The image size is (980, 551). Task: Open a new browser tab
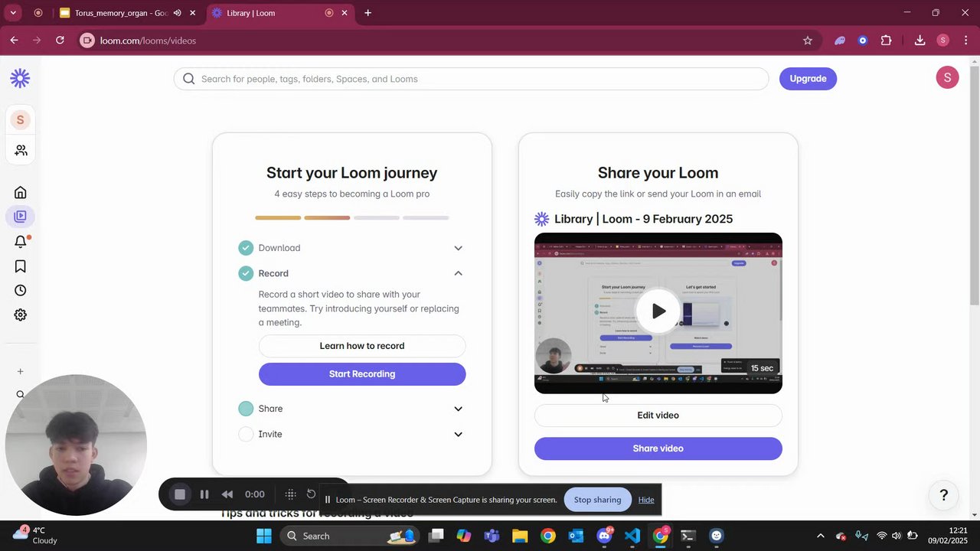tap(368, 13)
